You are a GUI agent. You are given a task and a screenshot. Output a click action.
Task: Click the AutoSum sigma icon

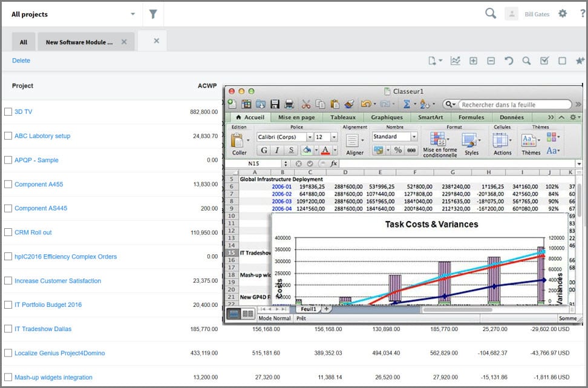407,104
